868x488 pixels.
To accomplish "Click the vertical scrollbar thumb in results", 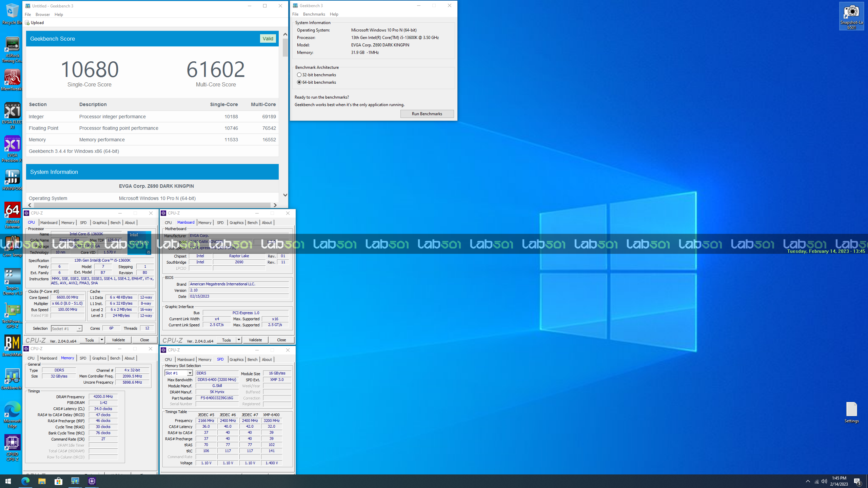I will coord(285,47).
